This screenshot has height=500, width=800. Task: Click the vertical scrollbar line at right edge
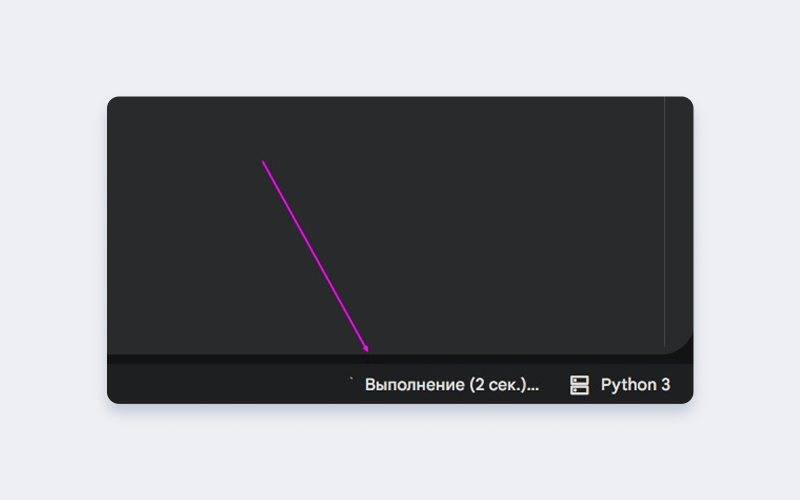664,220
